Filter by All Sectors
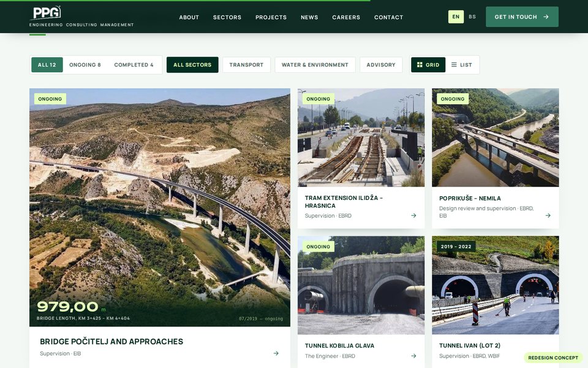Viewport: 588px width, 368px height. click(192, 64)
